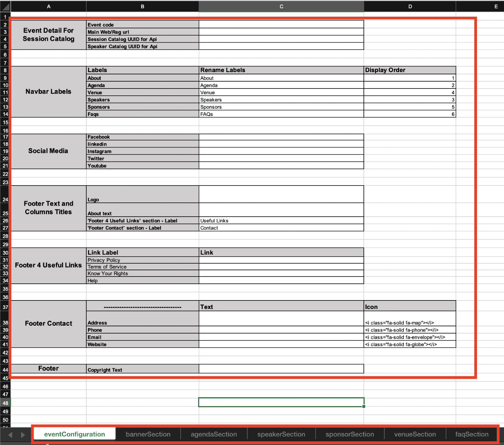Select the fa-phone icon code cell
Screen dimensions: 504x445
coord(410,330)
